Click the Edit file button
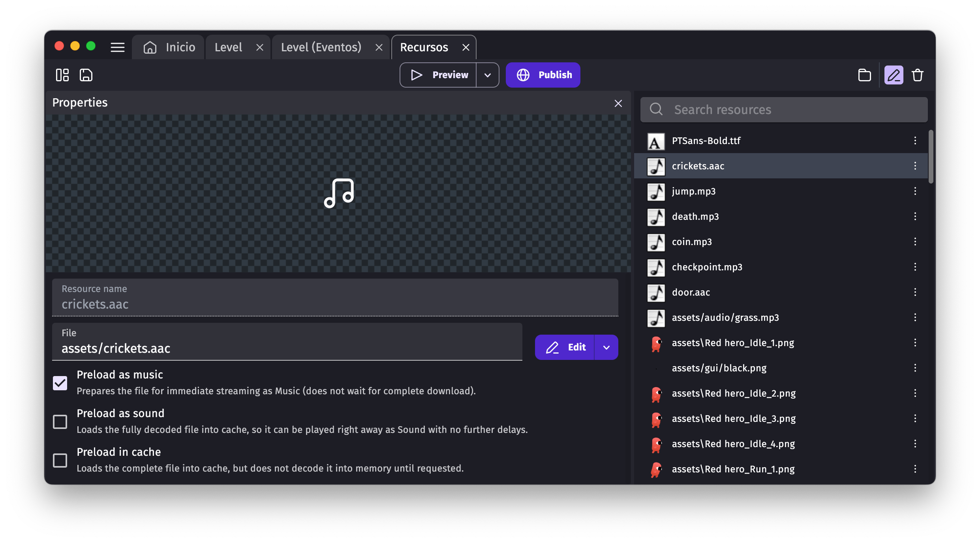The width and height of the screenshot is (980, 543). [x=567, y=347]
